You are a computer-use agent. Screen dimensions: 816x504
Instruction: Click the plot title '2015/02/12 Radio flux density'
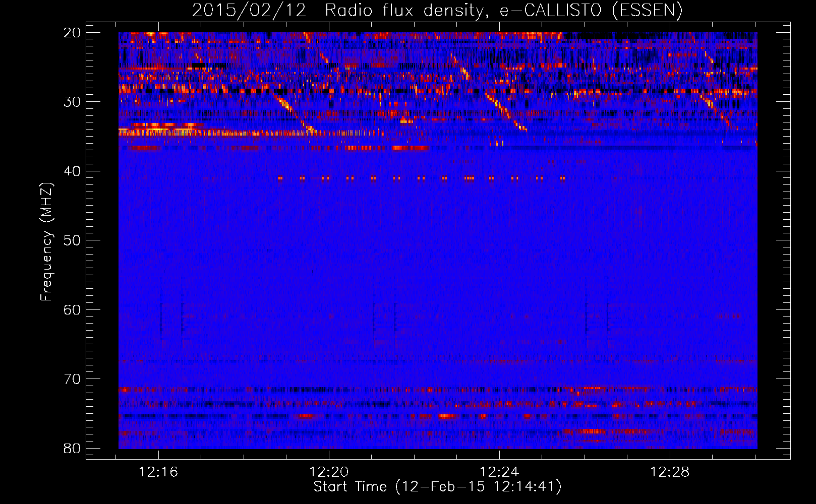click(437, 10)
